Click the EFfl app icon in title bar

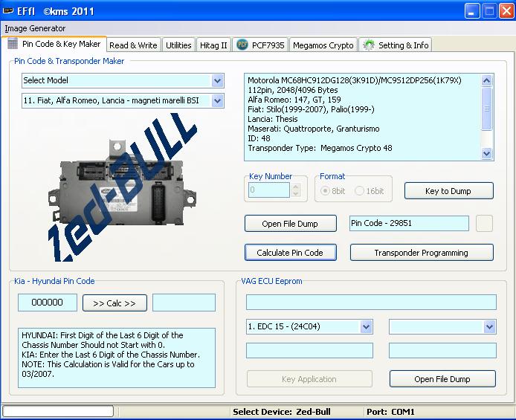[8, 11]
